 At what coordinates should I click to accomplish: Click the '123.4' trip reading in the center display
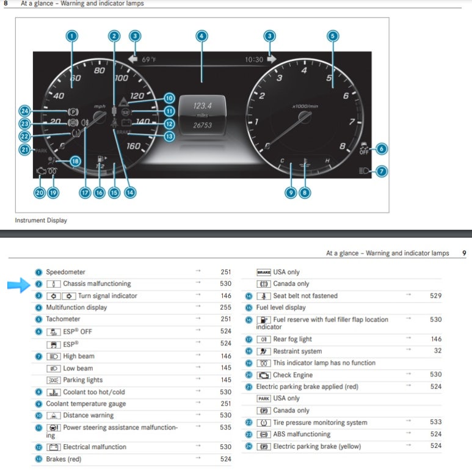point(202,106)
